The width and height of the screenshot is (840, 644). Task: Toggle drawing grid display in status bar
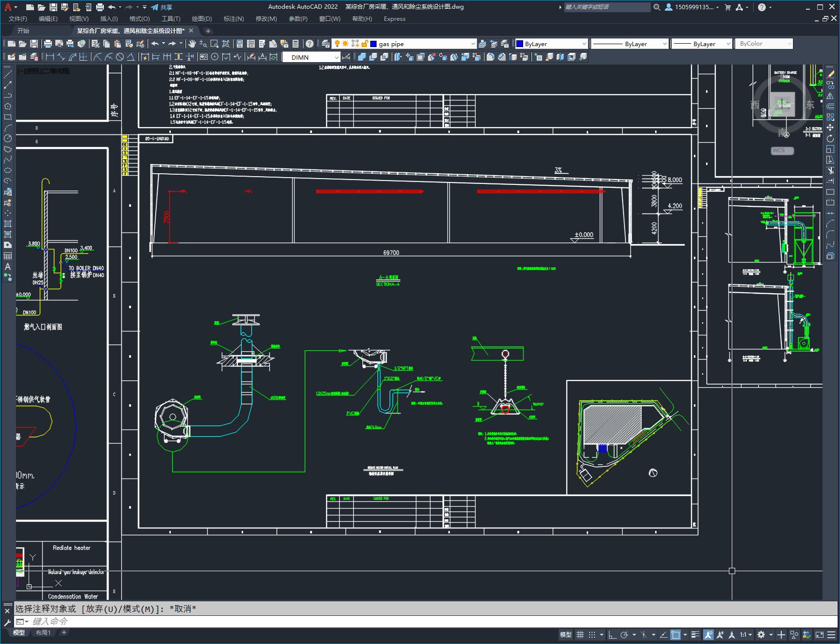(580, 634)
